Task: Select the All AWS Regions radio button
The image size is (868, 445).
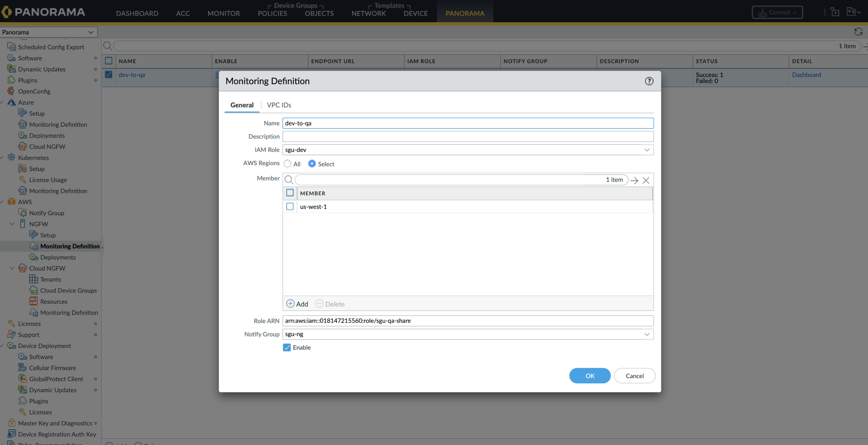Action: tap(287, 164)
